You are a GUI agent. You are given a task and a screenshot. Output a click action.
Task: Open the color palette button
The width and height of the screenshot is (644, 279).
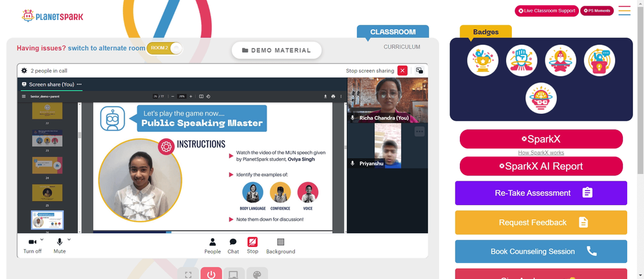[257, 274]
